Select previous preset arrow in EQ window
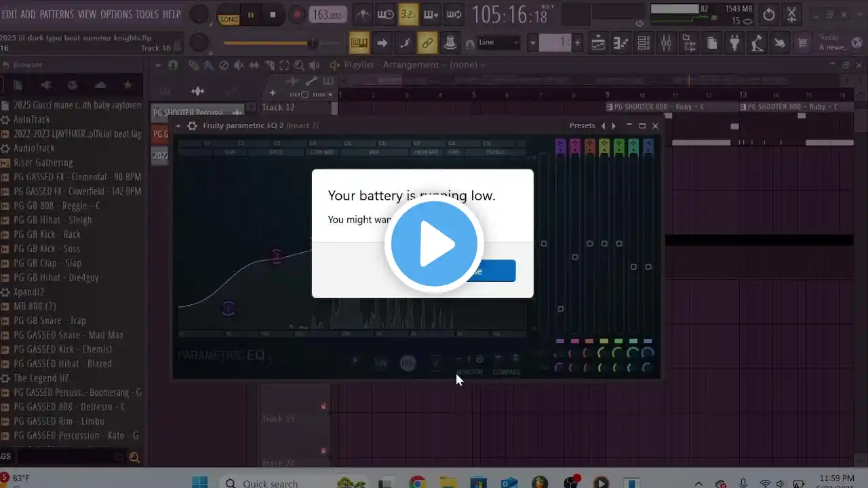Image resolution: width=868 pixels, height=488 pixels. point(604,125)
